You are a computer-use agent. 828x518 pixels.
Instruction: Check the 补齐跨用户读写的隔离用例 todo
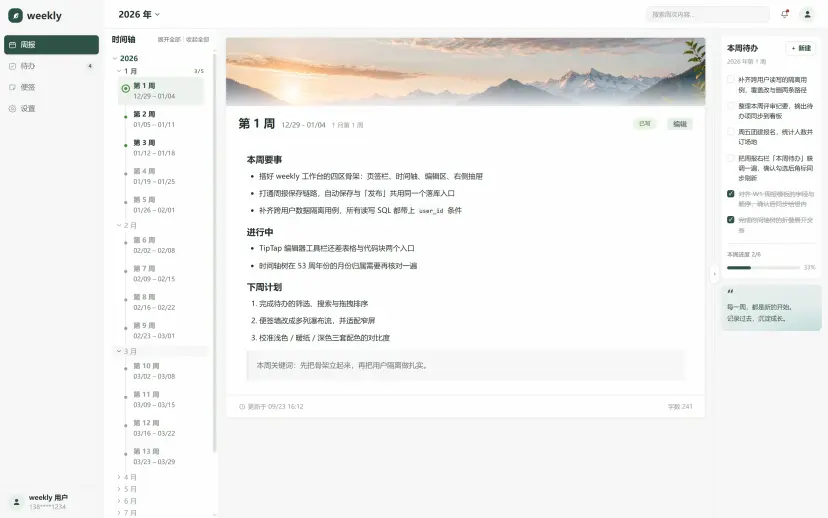click(x=731, y=80)
